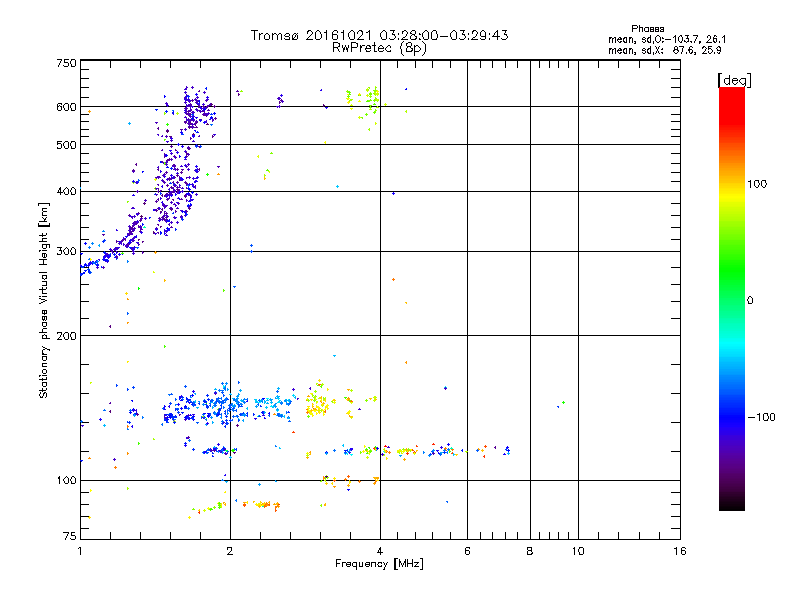Click the x-axis label '4'

tap(380, 551)
